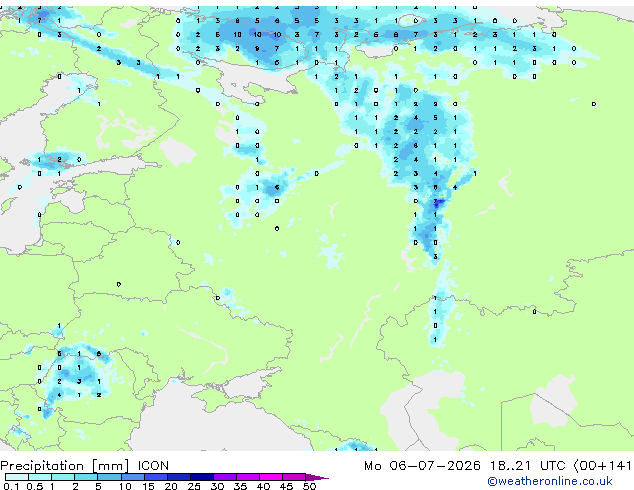This screenshot has width=634, height=490.
Task: Click the 45–50 mm legend color box
Action: pos(294,477)
